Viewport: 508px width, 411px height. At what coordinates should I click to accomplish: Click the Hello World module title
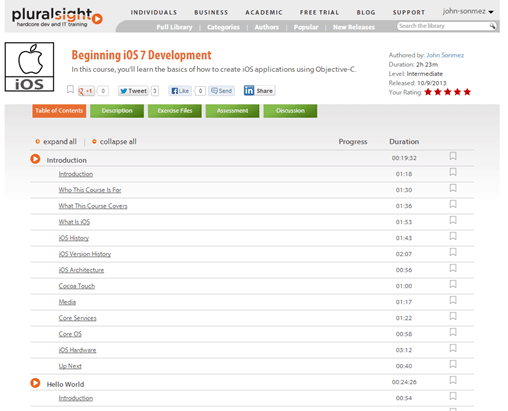click(65, 384)
